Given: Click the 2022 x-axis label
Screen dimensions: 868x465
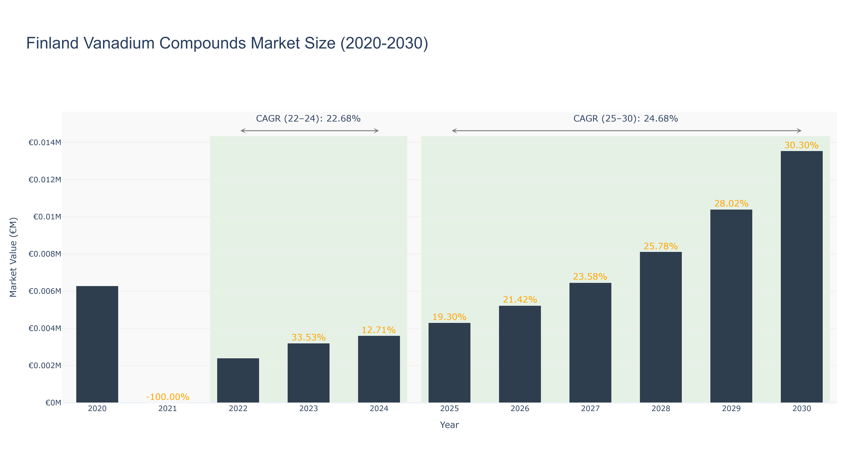Looking at the screenshot, I should click(x=238, y=409).
